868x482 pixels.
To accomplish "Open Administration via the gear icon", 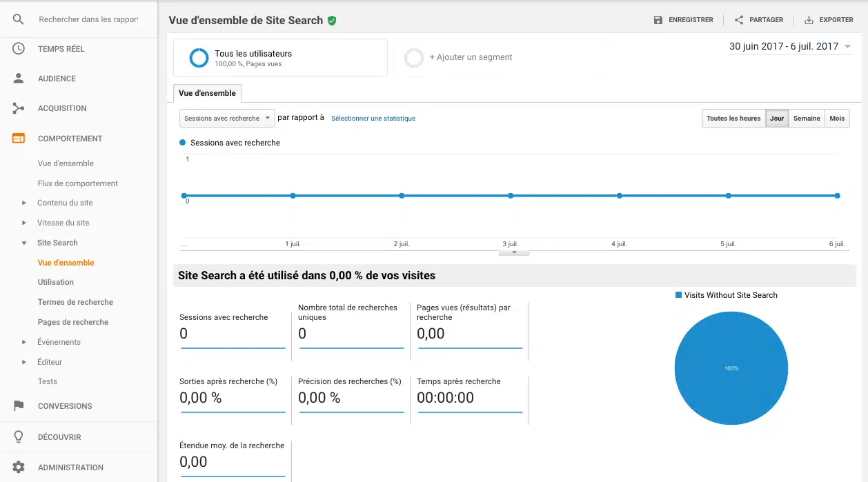I will coord(19,468).
